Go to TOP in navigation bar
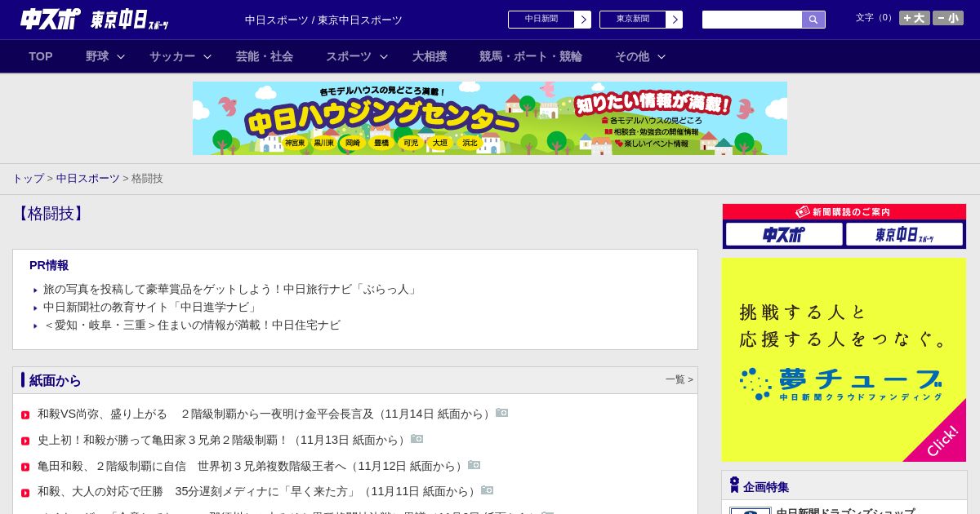The image size is (980, 514). pyautogui.click(x=41, y=56)
